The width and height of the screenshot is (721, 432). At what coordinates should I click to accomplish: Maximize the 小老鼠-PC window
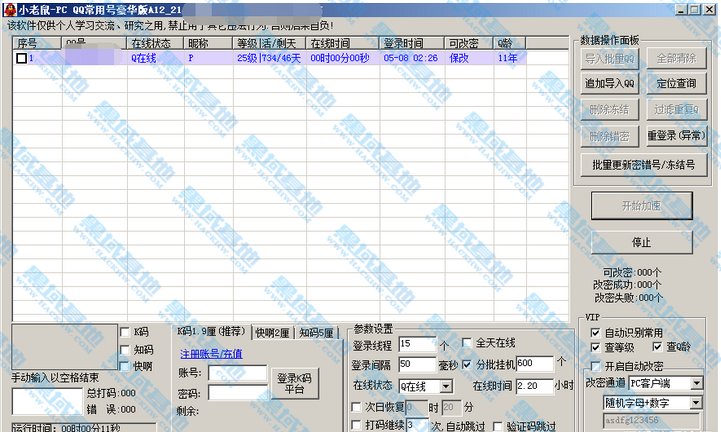[x=694, y=10]
